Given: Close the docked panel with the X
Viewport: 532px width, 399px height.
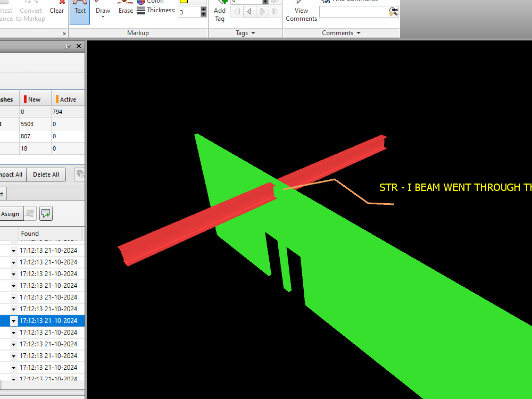Looking at the screenshot, I should click(79, 46).
